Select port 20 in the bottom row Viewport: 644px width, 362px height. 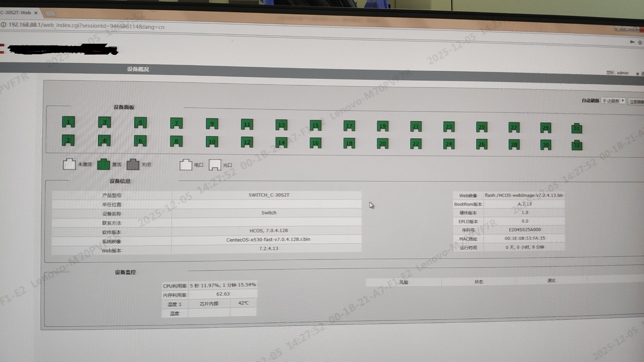coord(382,143)
